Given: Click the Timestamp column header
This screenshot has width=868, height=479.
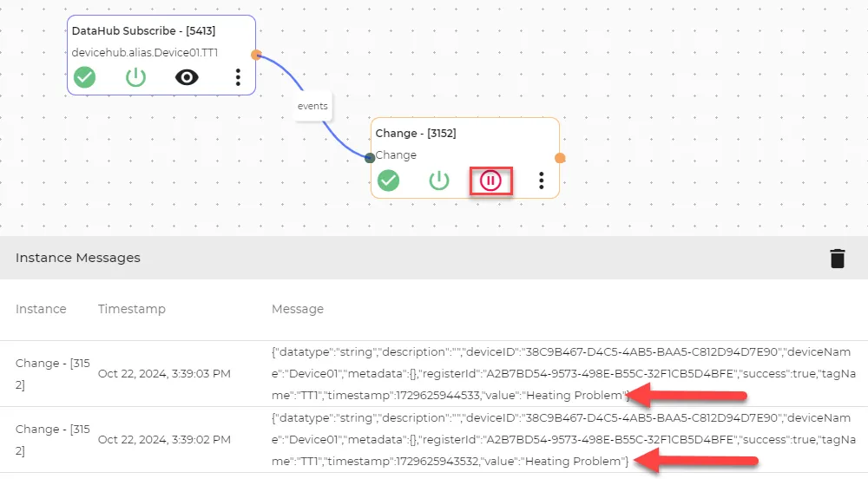Looking at the screenshot, I should click(132, 309).
